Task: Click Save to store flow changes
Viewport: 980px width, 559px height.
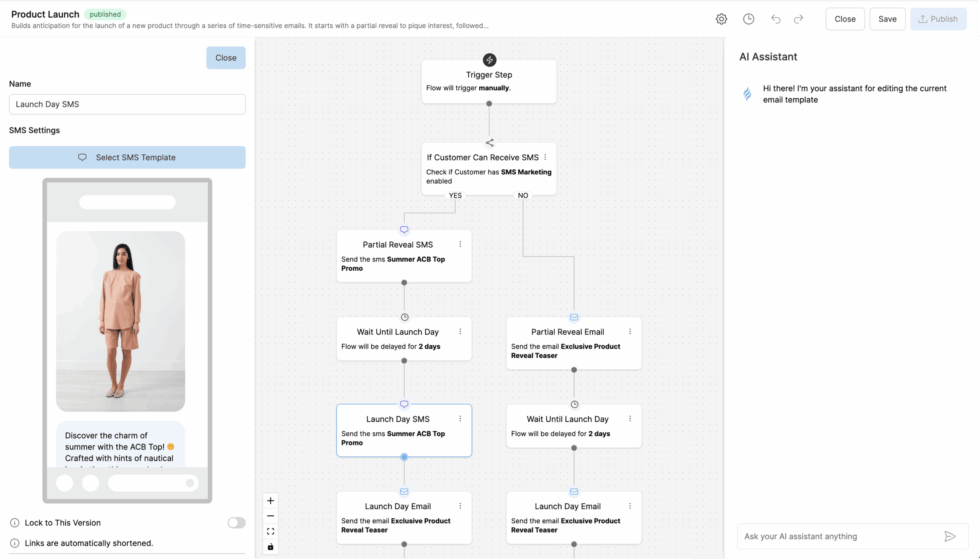Action: 887,19
